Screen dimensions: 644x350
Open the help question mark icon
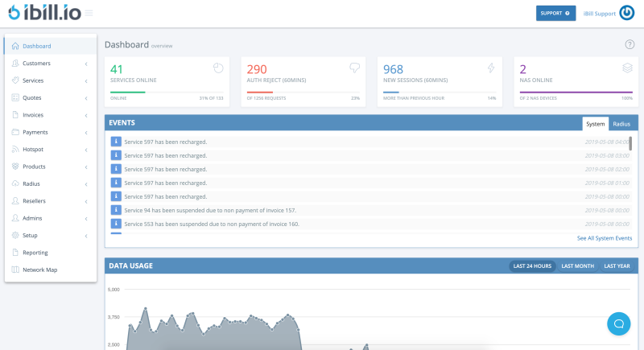630,44
